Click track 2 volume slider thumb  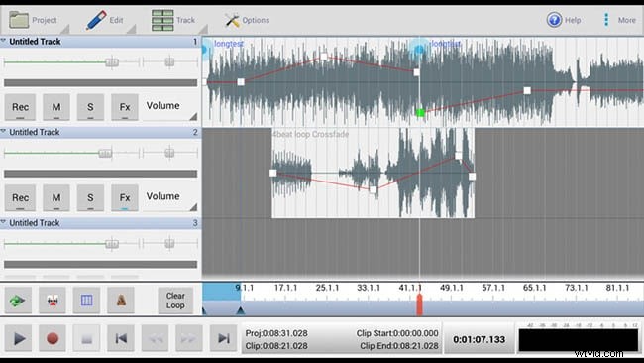pyautogui.click(x=105, y=154)
